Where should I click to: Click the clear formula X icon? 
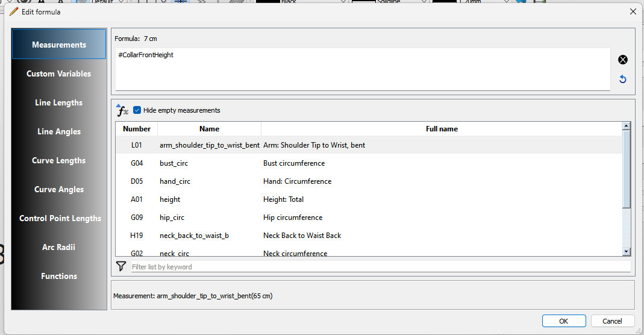pos(623,60)
